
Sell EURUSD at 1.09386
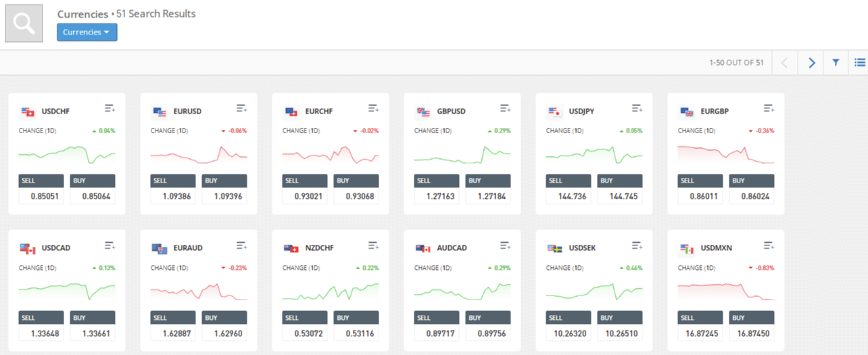[173, 189]
